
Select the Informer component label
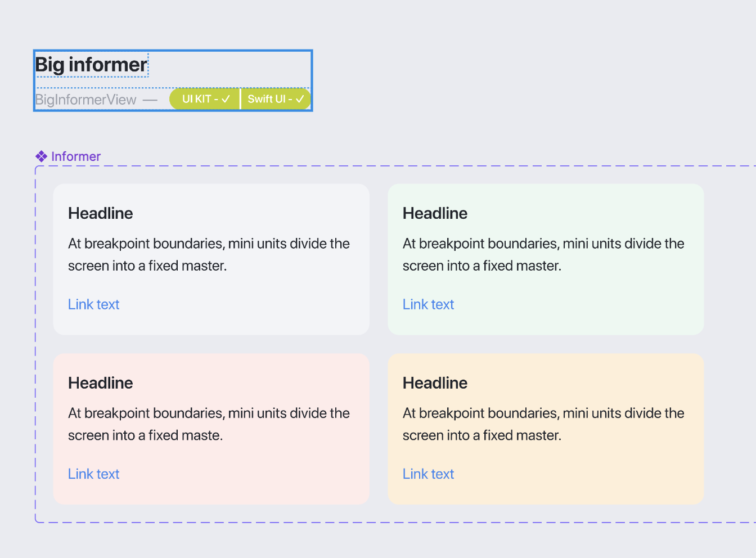[75, 156]
